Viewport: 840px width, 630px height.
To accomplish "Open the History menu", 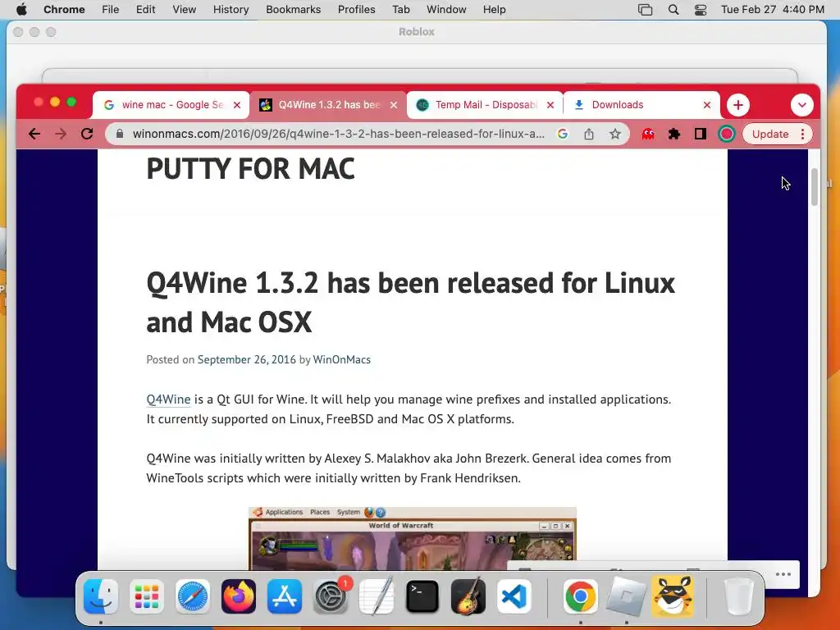I will click(x=231, y=10).
